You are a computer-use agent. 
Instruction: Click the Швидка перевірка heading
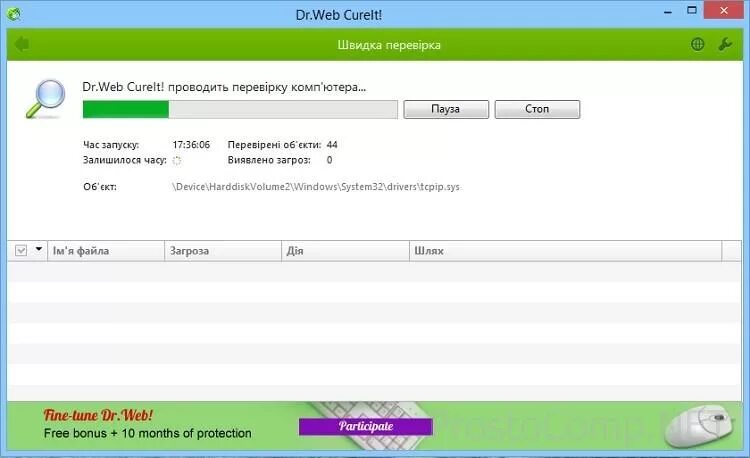tap(389, 45)
